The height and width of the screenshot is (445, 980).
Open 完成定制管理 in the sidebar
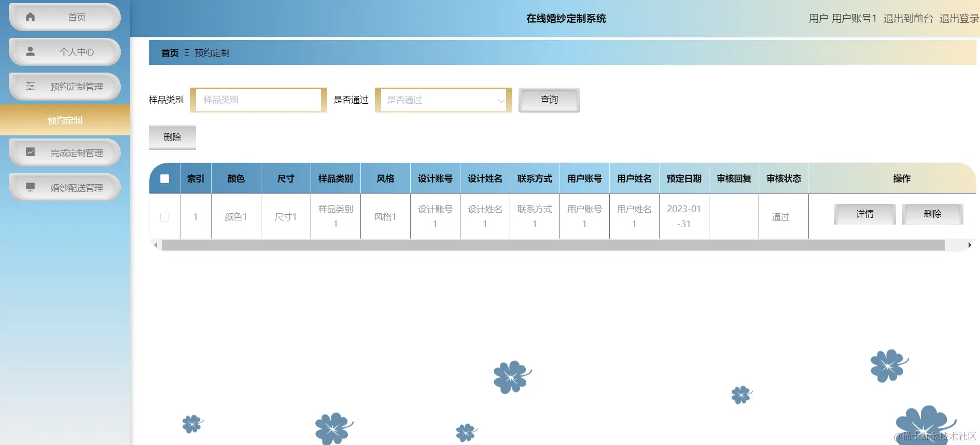[x=65, y=152]
